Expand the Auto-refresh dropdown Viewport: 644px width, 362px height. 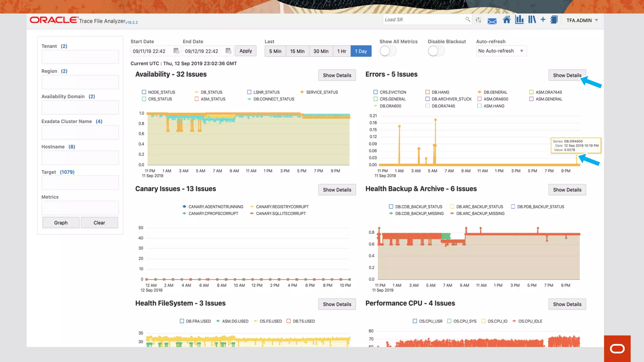[x=501, y=51]
